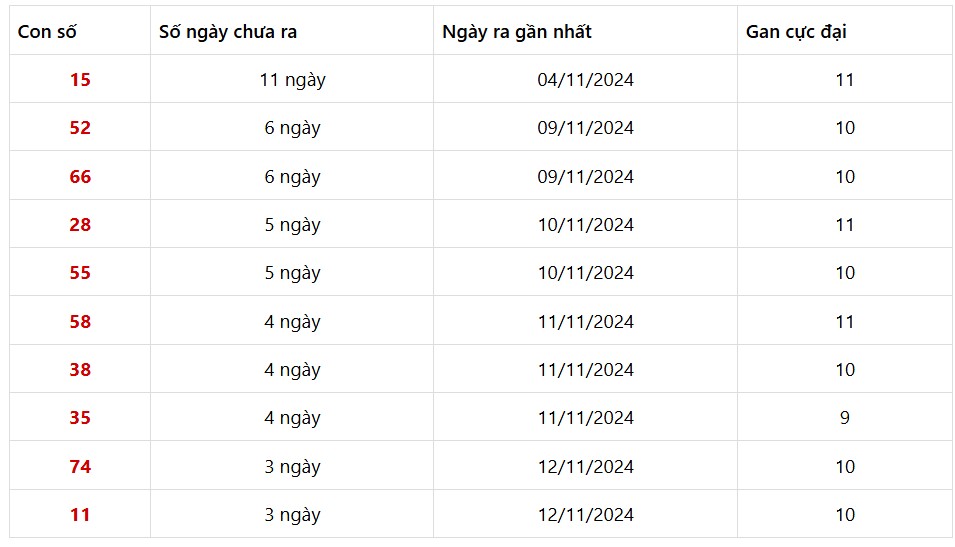Select the "Ngày ra gần nhất" header

(x=517, y=31)
